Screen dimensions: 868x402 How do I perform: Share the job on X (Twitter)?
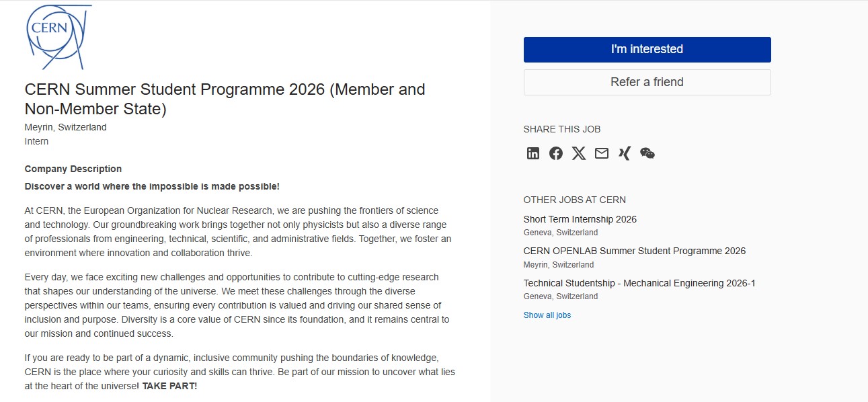(579, 153)
